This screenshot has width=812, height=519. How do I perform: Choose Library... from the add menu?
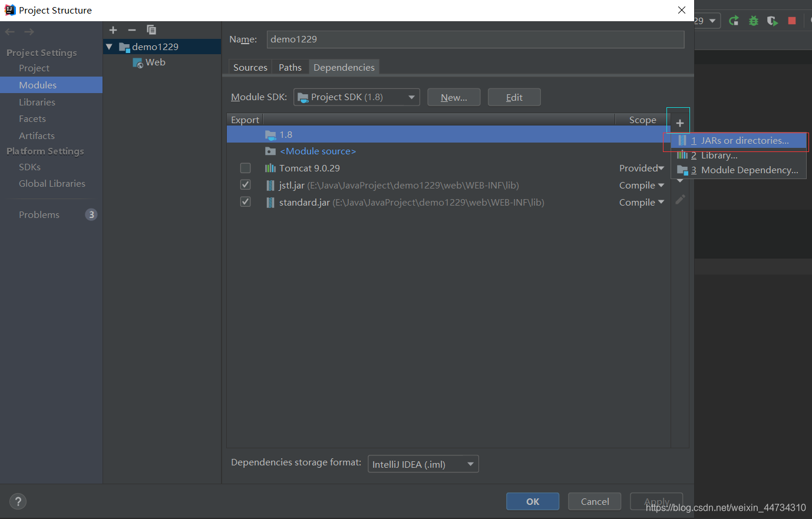[739, 156]
